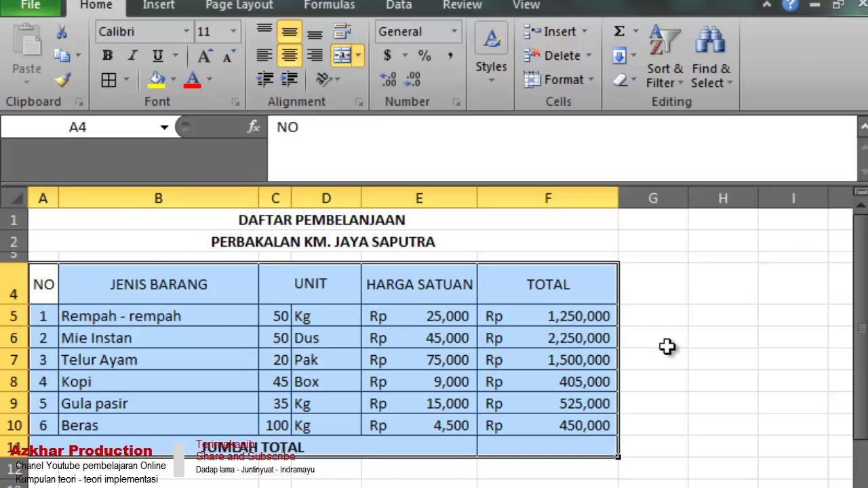Apply the yellow fill color
Screen dimensions: 868x488
(157, 80)
